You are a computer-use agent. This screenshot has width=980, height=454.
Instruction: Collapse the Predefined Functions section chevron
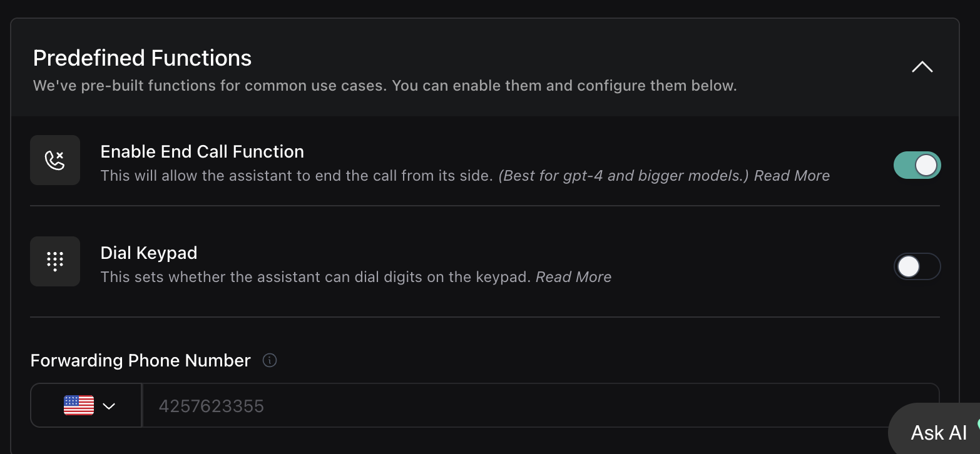[x=922, y=67]
